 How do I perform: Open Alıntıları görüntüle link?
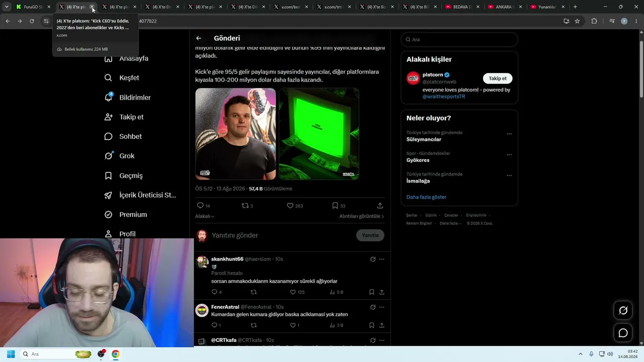(362, 216)
